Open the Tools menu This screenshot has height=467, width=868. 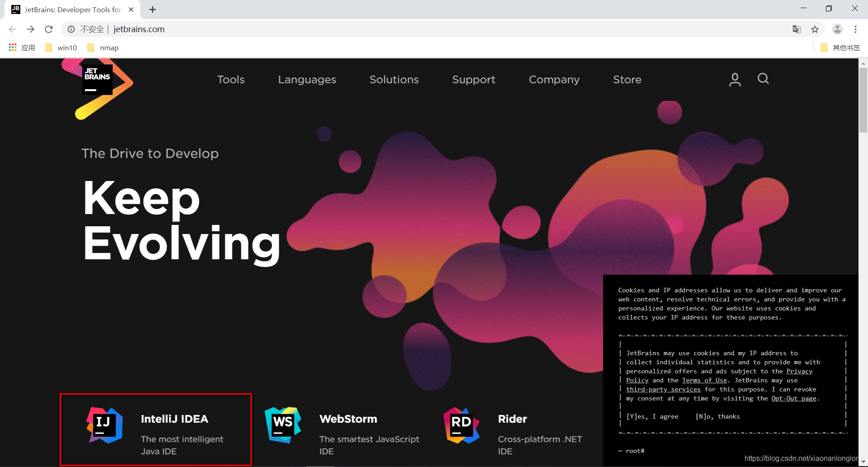tap(231, 80)
